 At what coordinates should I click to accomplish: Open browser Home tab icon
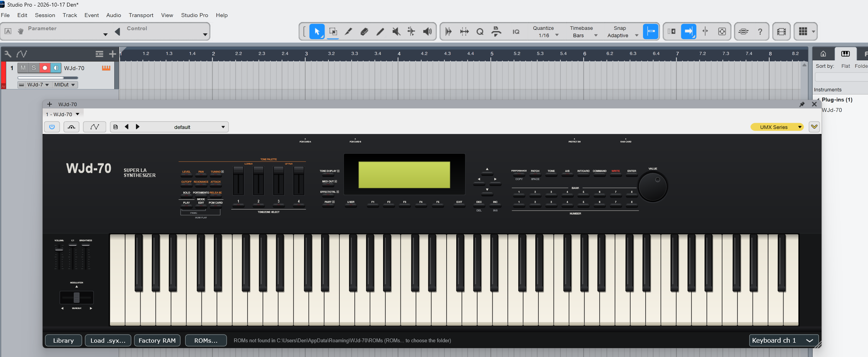pyautogui.click(x=823, y=54)
